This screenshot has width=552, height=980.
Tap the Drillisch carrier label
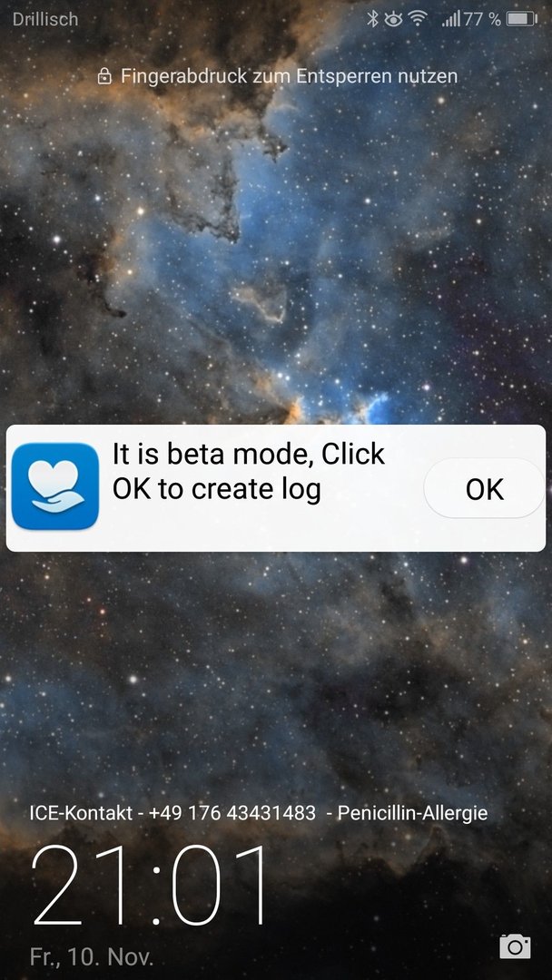(45, 19)
